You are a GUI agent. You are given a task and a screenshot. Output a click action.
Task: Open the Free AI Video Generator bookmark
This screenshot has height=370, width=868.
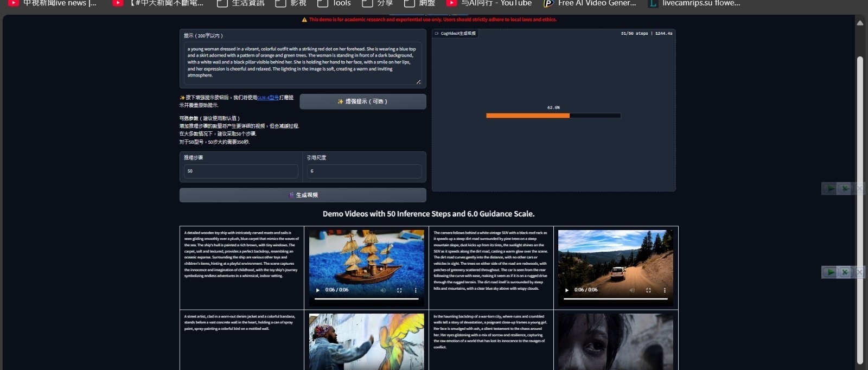coord(590,3)
